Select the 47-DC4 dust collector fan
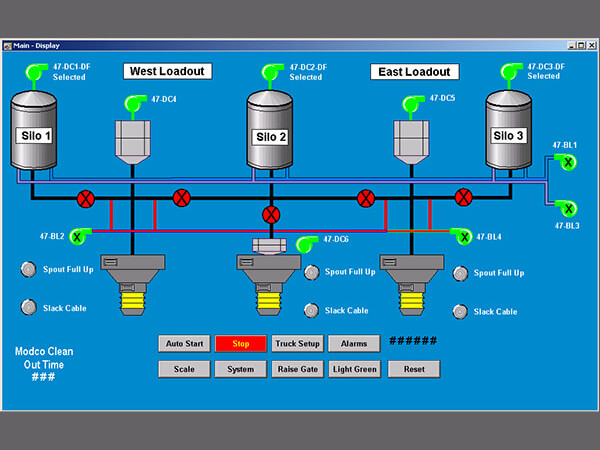 tap(133, 101)
